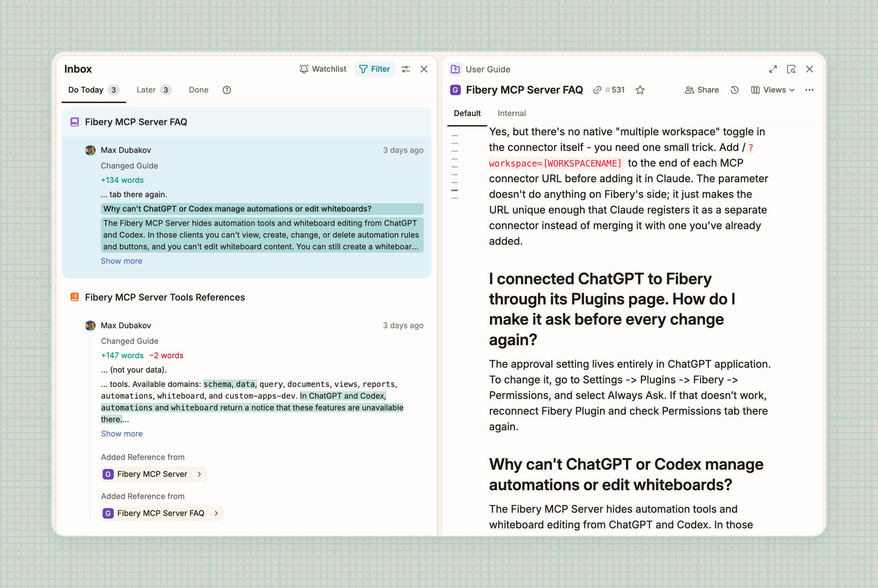The image size is (878, 588).
Task: Click the Share button
Action: 702,90
